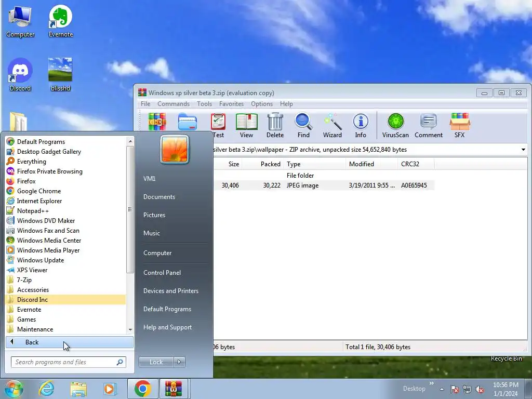Image resolution: width=532 pixels, height=399 pixels.
Task: Click the Lock button
Action: [156, 362]
